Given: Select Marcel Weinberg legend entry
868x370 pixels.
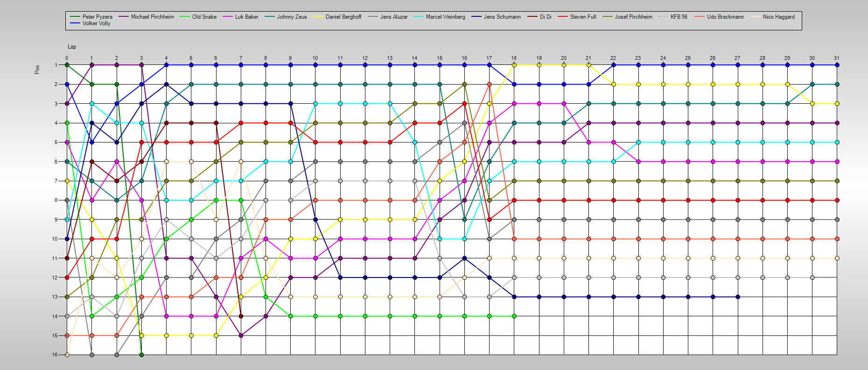Looking at the screenshot, I should 445,17.
